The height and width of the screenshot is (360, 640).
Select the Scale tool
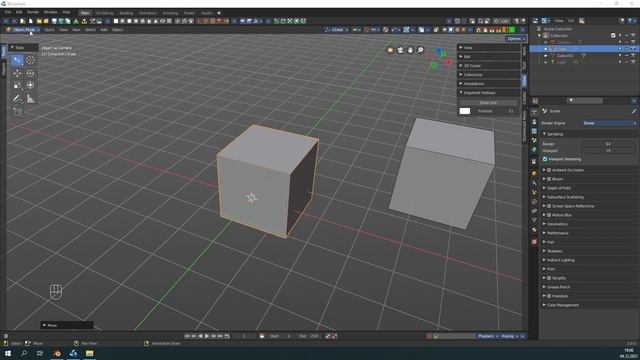point(17,85)
